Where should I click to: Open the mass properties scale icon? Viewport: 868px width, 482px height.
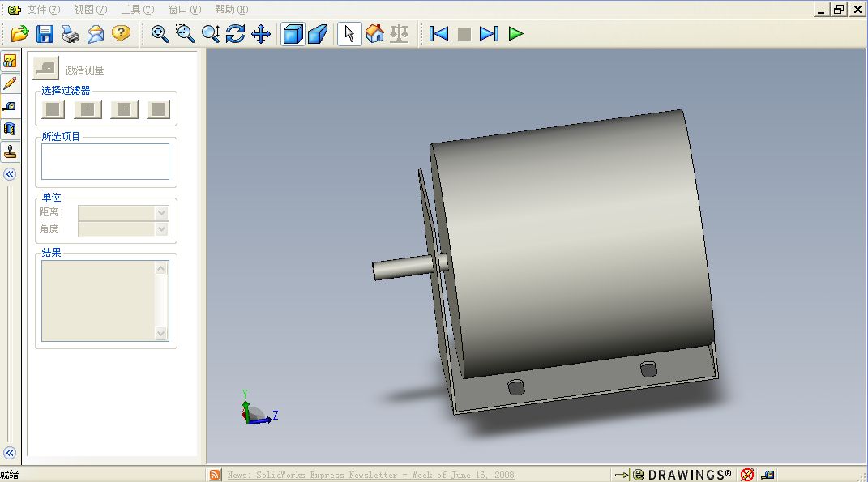(399, 34)
